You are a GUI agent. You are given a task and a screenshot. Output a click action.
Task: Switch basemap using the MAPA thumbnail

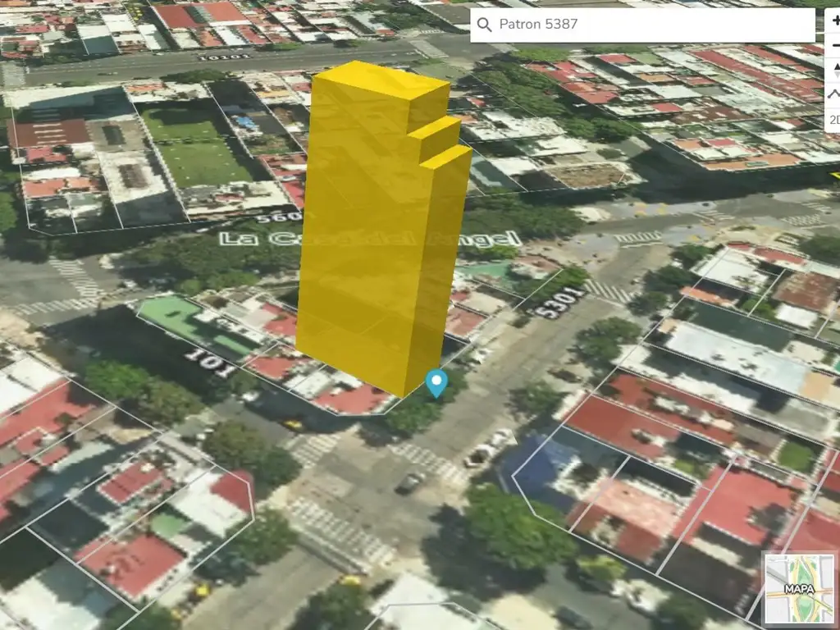point(799,587)
